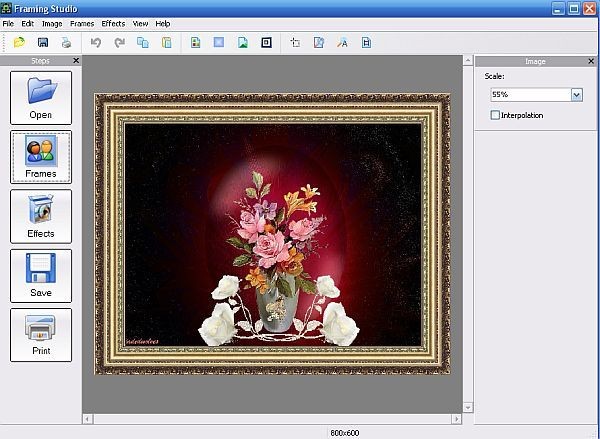
Task: Open the Effects menu
Action: click(113, 24)
